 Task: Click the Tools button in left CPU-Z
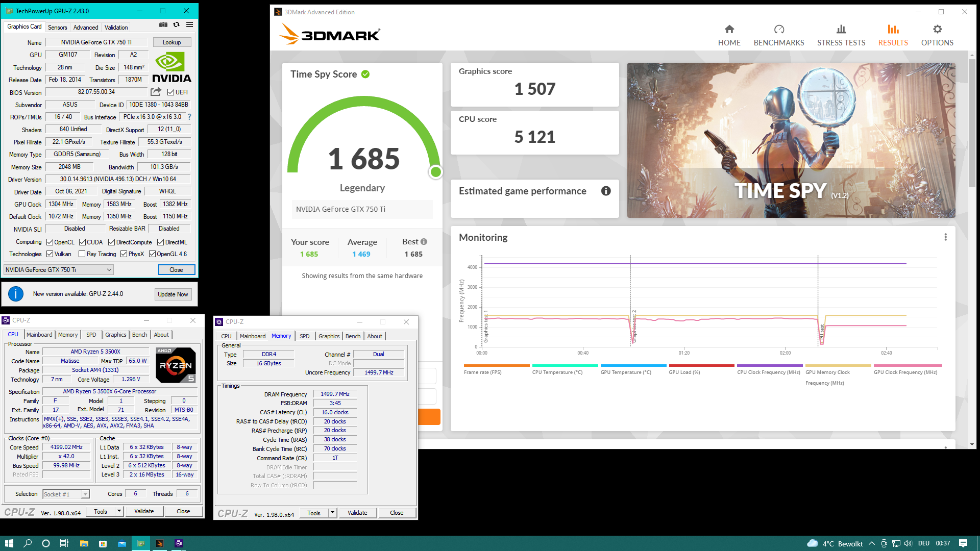(x=101, y=511)
